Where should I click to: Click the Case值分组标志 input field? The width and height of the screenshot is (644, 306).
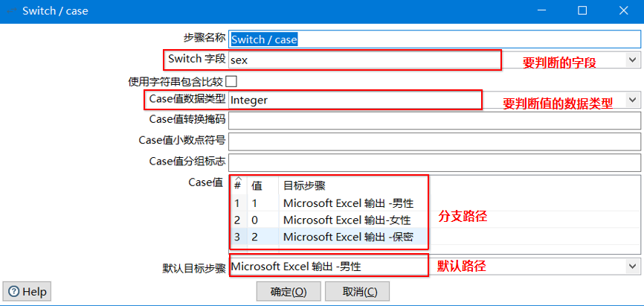(434, 162)
